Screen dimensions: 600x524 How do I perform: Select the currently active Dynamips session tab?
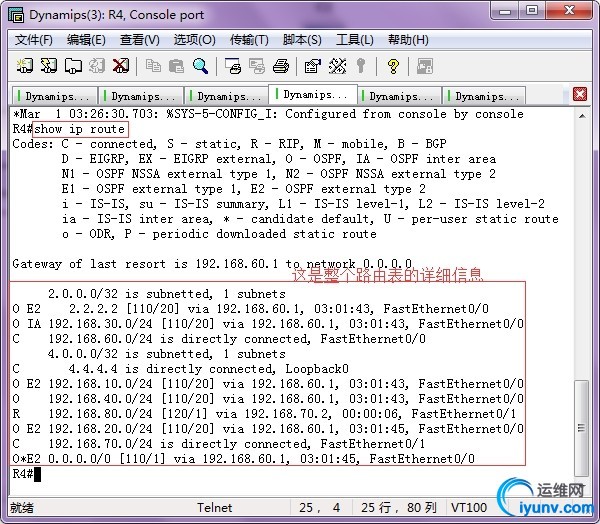pyautogui.click(x=313, y=94)
